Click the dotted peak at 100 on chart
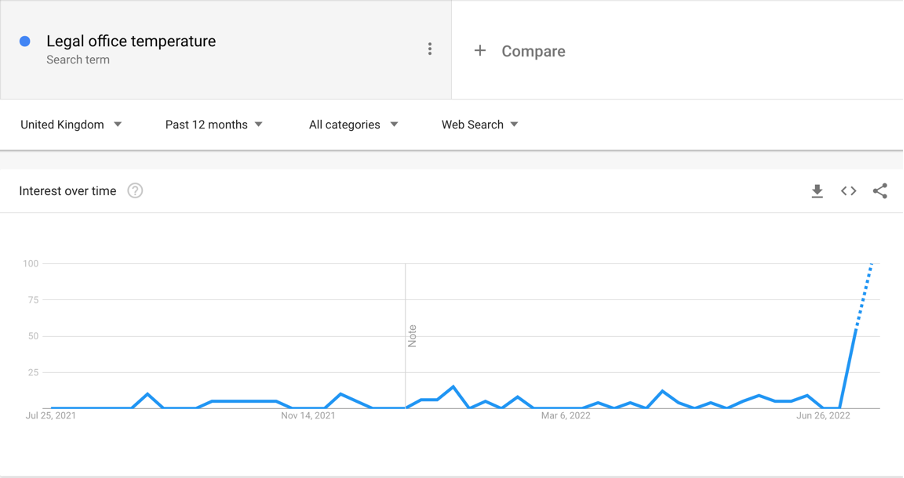 [871, 264]
